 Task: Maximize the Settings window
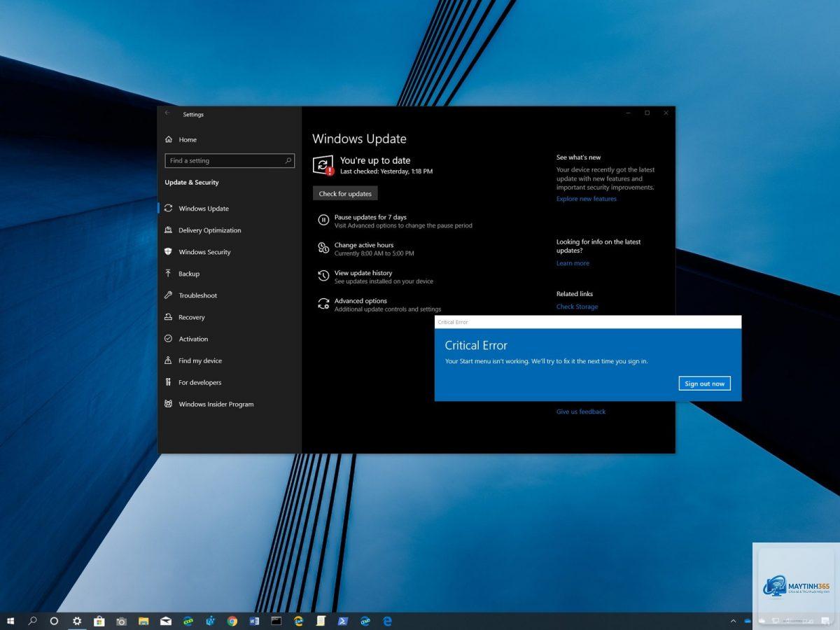(x=647, y=113)
